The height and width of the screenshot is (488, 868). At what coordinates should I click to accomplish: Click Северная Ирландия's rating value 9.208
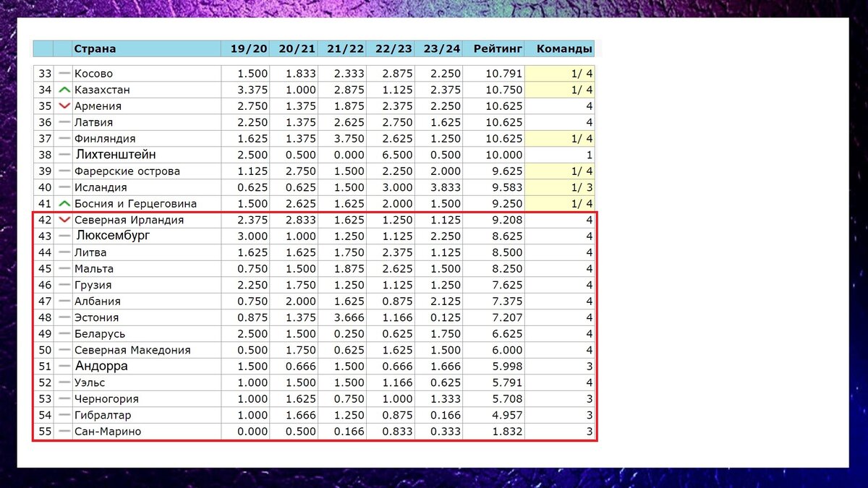tap(507, 221)
